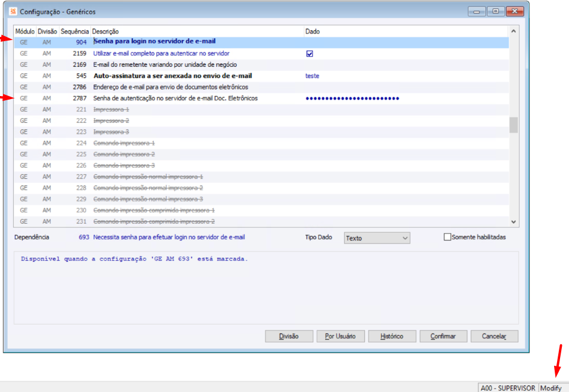The width and height of the screenshot is (569, 392).
Task: Click dependency link 'Necessita senha para efetuar login'
Action: coord(169,237)
